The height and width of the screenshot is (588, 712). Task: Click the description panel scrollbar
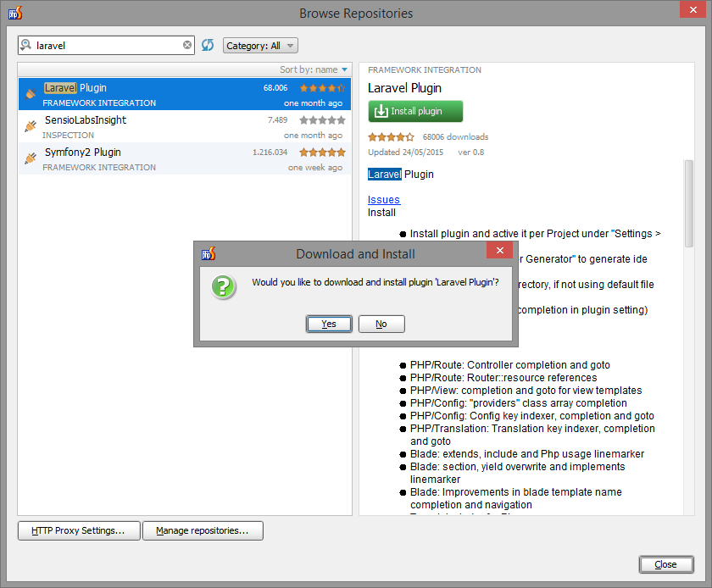(x=689, y=203)
